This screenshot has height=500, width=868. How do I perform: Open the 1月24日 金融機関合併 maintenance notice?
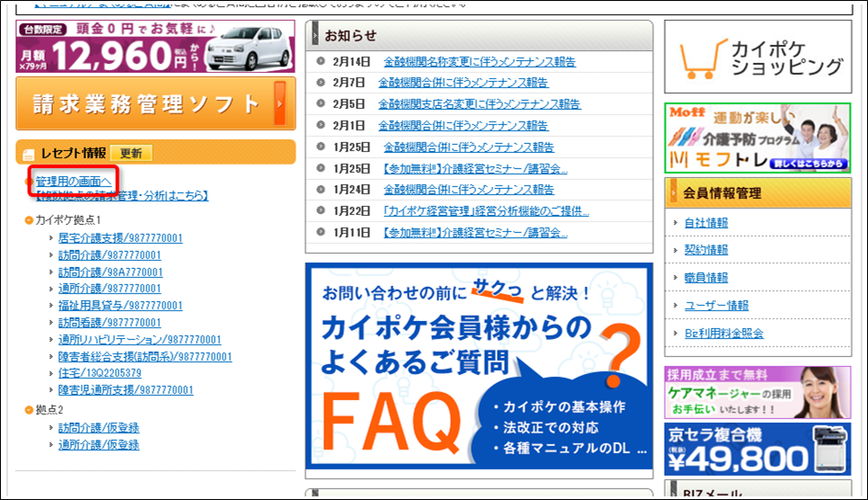click(469, 190)
